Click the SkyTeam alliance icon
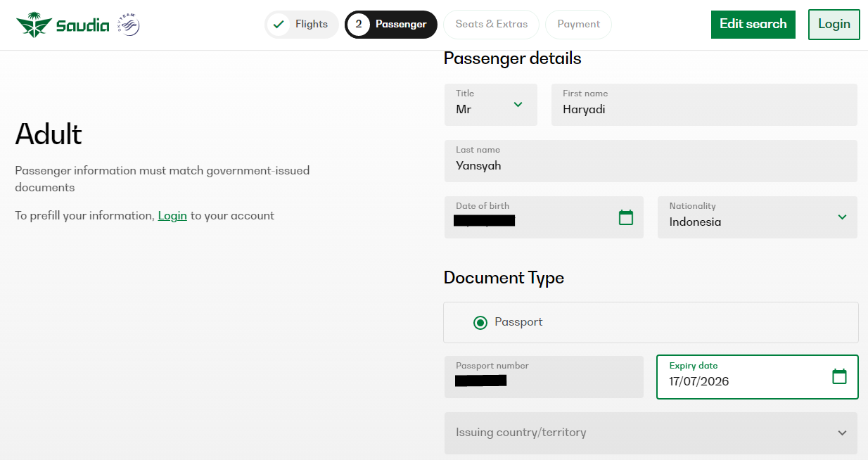Viewport: 868px width, 460px height. [129, 26]
